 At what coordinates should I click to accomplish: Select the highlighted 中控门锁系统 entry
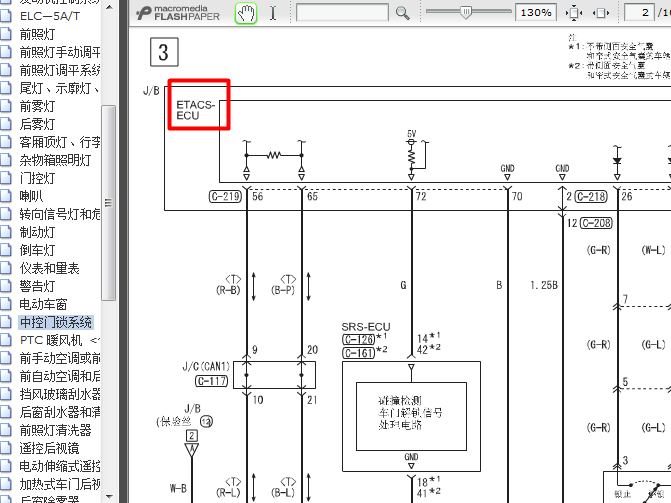(56, 322)
